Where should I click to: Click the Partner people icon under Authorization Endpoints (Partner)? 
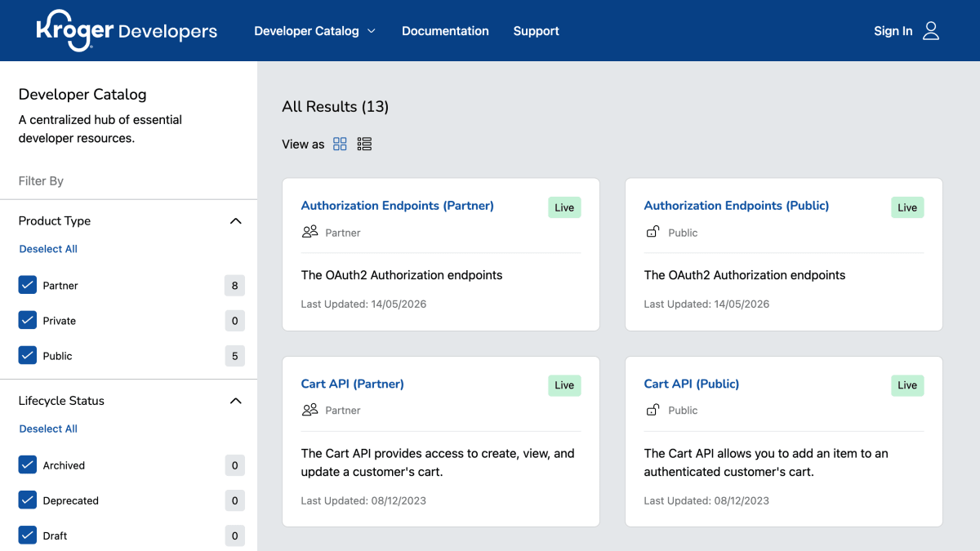tap(310, 232)
